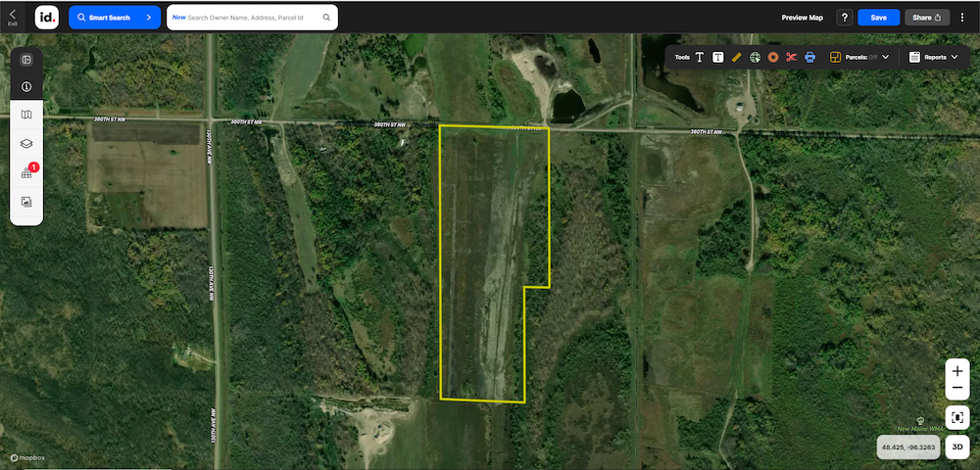Open the layers stack panel in sidebar

(x=26, y=144)
